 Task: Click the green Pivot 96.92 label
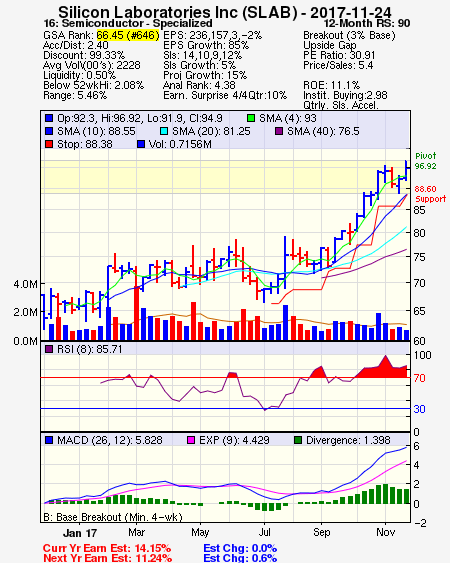coord(426,161)
